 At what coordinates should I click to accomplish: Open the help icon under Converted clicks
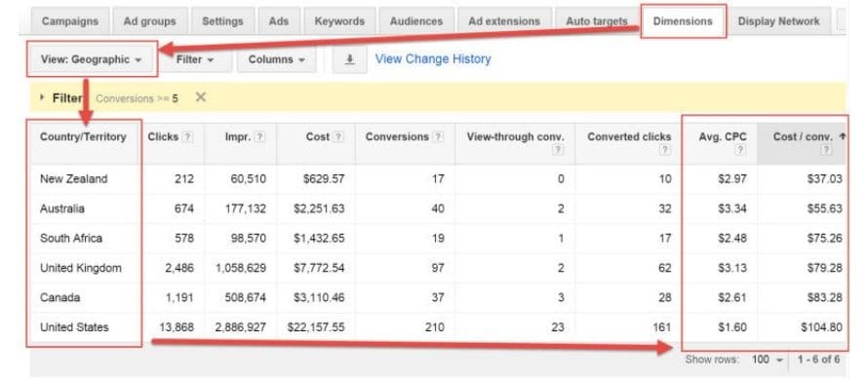(665, 150)
